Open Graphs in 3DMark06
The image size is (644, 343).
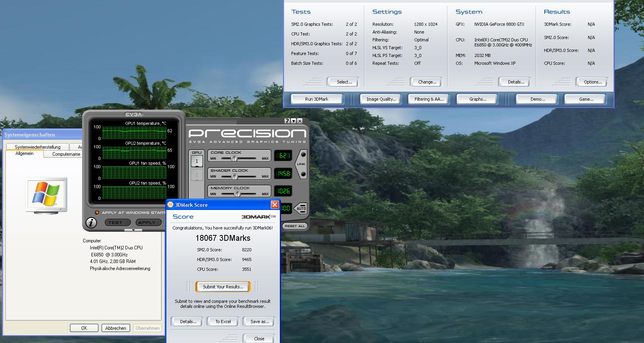pos(478,99)
